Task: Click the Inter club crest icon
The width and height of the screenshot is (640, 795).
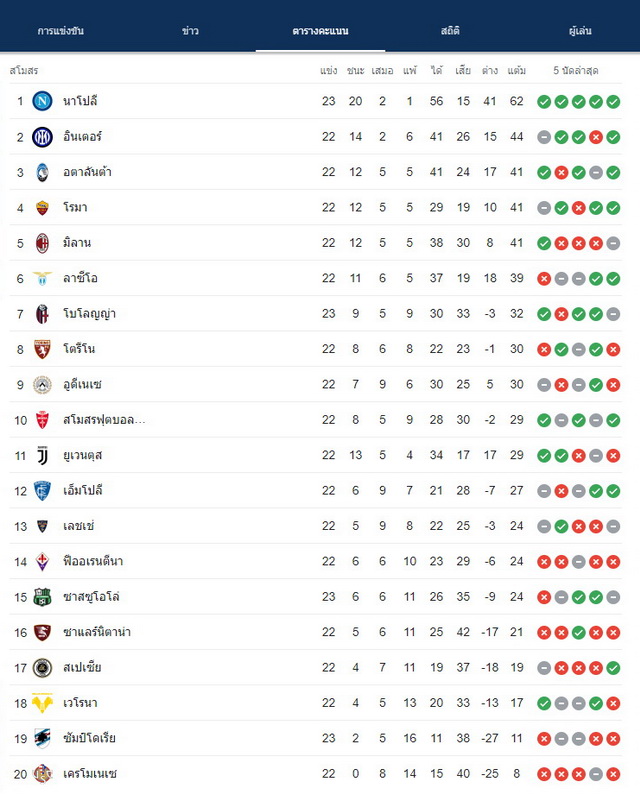Action: tap(42, 137)
